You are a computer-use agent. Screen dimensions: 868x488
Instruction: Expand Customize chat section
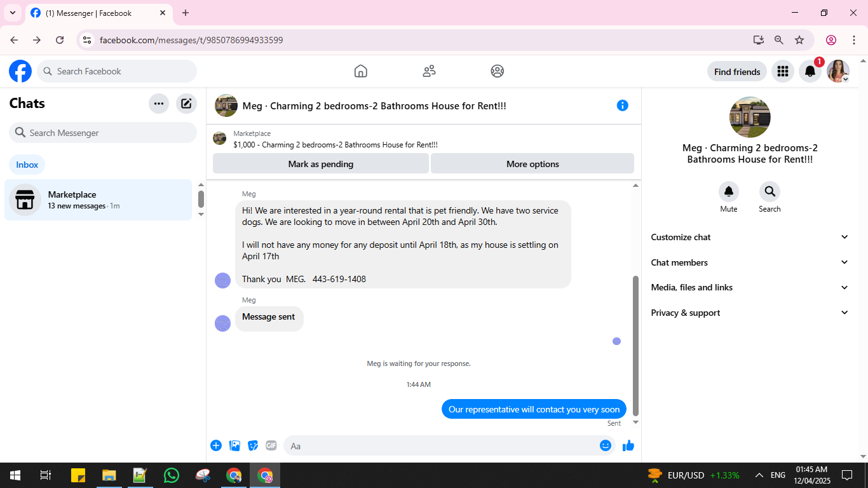(750, 237)
